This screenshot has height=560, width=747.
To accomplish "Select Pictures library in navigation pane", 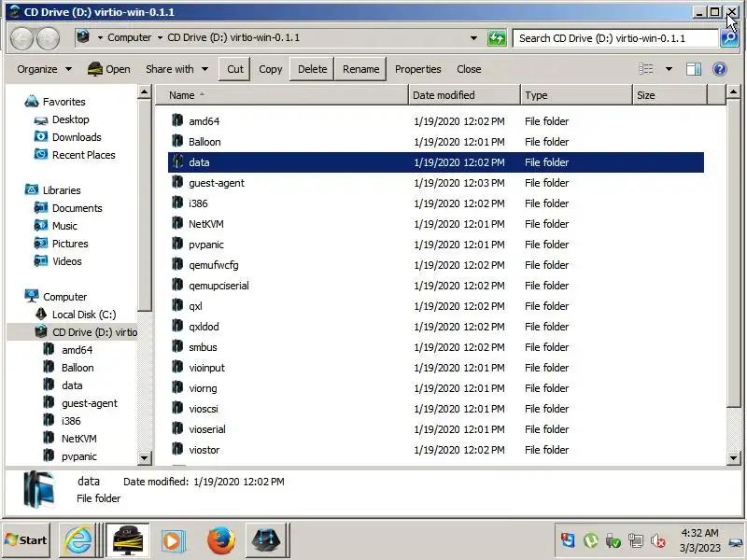I will coord(70,243).
